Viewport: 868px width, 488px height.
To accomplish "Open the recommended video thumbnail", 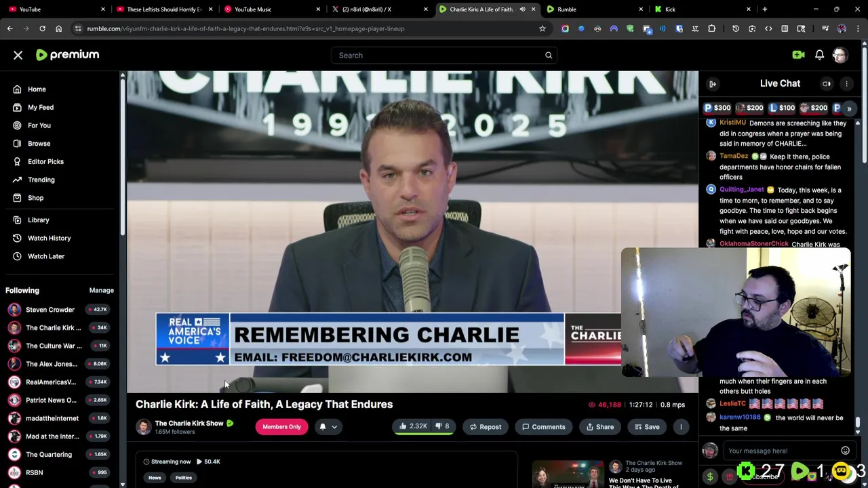I will click(568, 474).
